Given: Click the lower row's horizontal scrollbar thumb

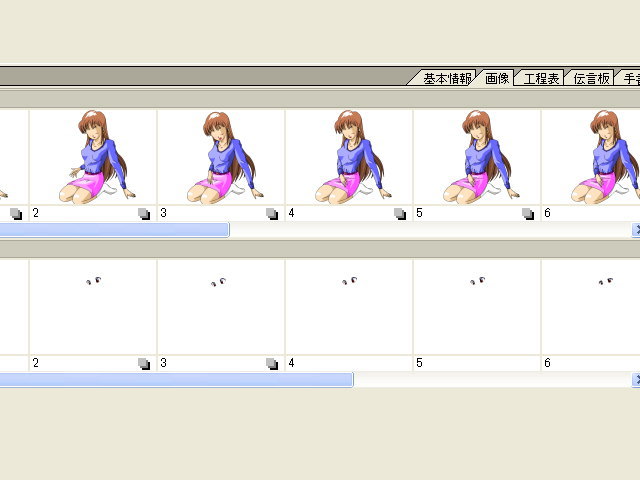Looking at the screenshot, I should pyautogui.click(x=176, y=380).
